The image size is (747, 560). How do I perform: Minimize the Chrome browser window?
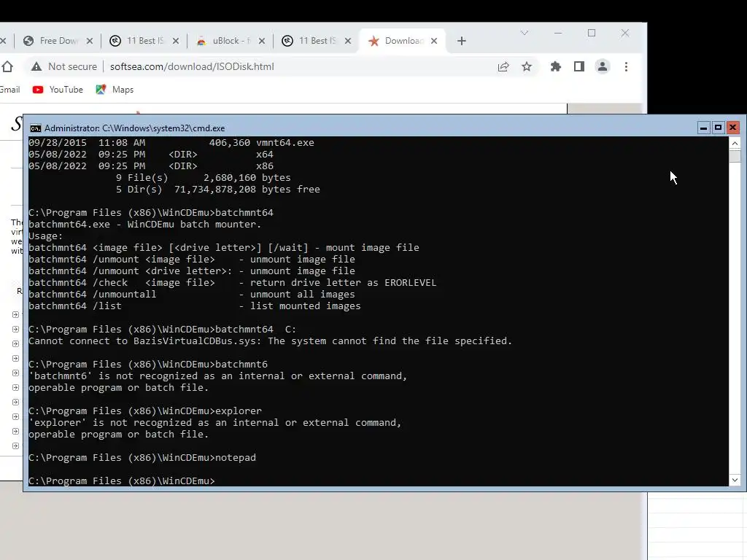(558, 33)
